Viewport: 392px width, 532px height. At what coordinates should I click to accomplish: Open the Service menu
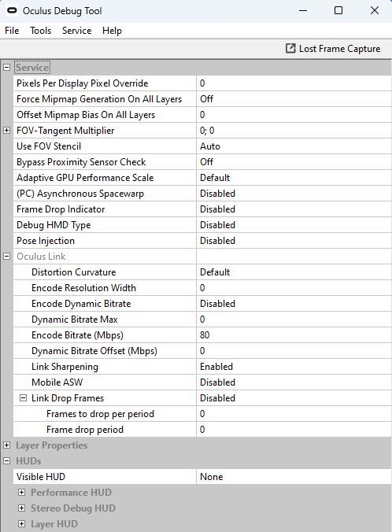(x=76, y=31)
